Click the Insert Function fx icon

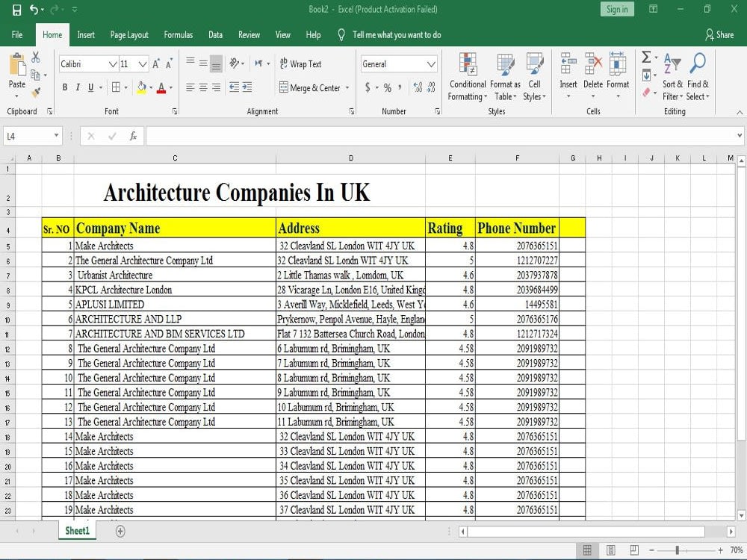pyautogui.click(x=133, y=136)
